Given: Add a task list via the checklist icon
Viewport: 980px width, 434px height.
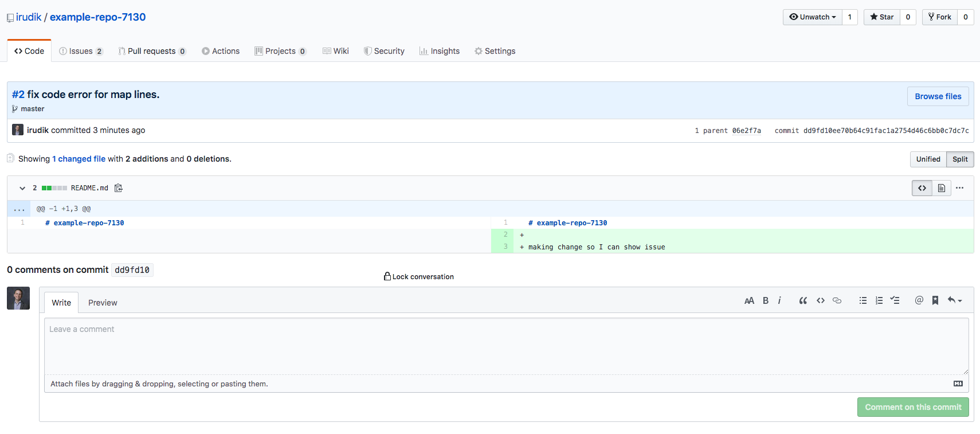Looking at the screenshot, I should click(x=895, y=300).
